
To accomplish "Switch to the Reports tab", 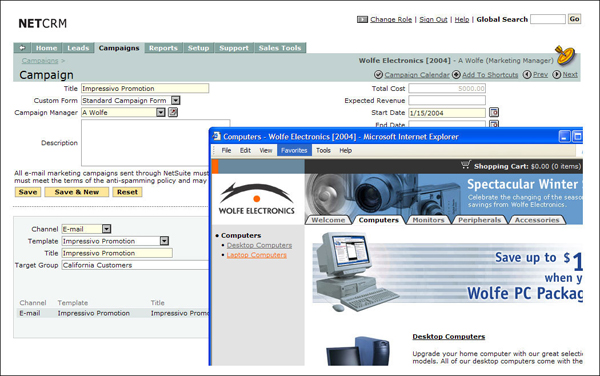I will 163,48.
